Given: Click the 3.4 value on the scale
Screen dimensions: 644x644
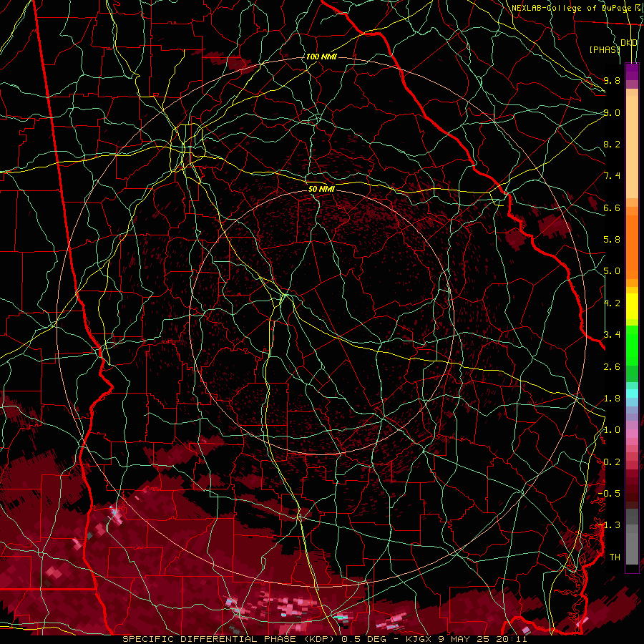Looking at the screenshot, I should [x=612, y=335].
